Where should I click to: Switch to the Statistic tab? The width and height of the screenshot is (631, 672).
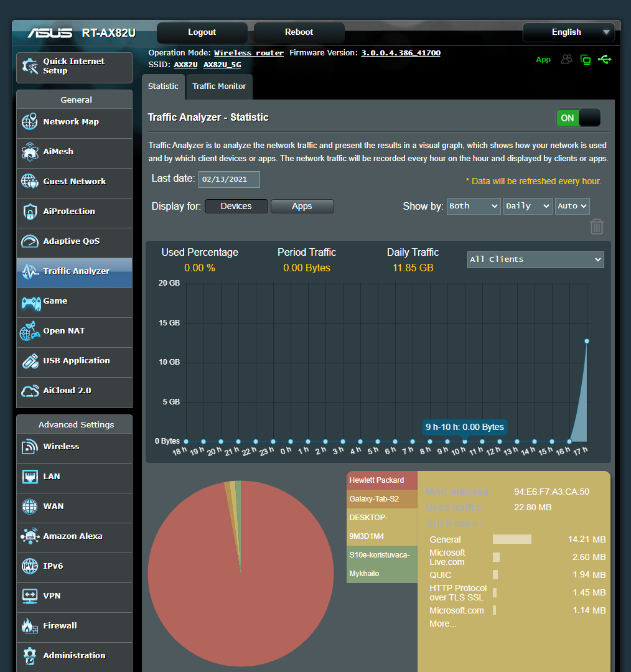coord(163,86)
